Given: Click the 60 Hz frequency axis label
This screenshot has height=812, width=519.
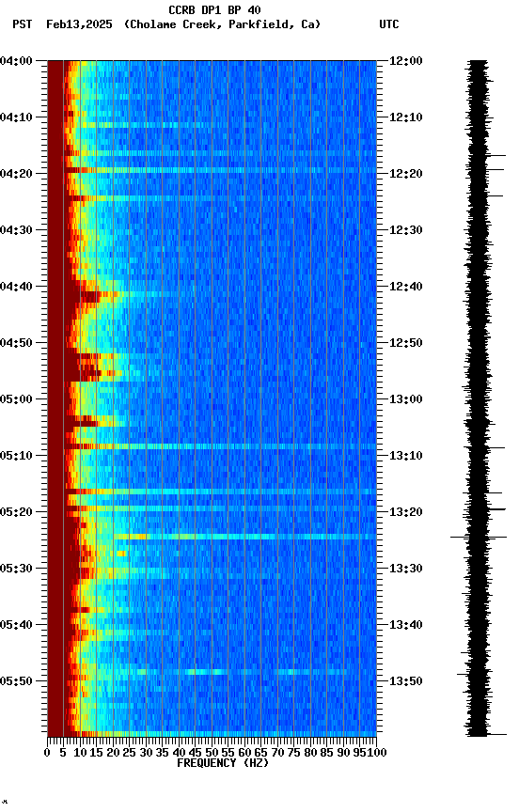Looking at the screenshot, I should 244,753.
